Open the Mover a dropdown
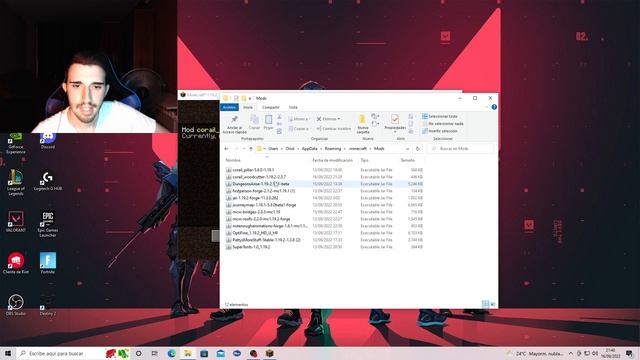 pos(298,119)
